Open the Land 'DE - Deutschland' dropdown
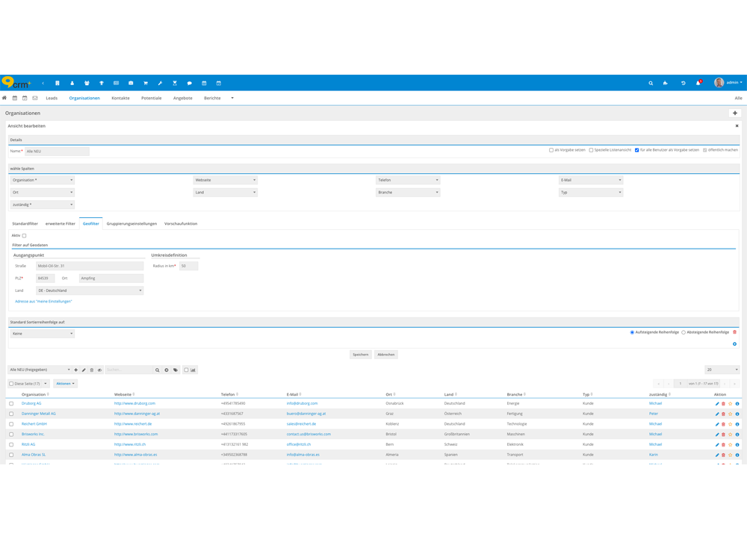Image resolution: width=747 pixels, height=560 pixels. (x=90, y=290)
